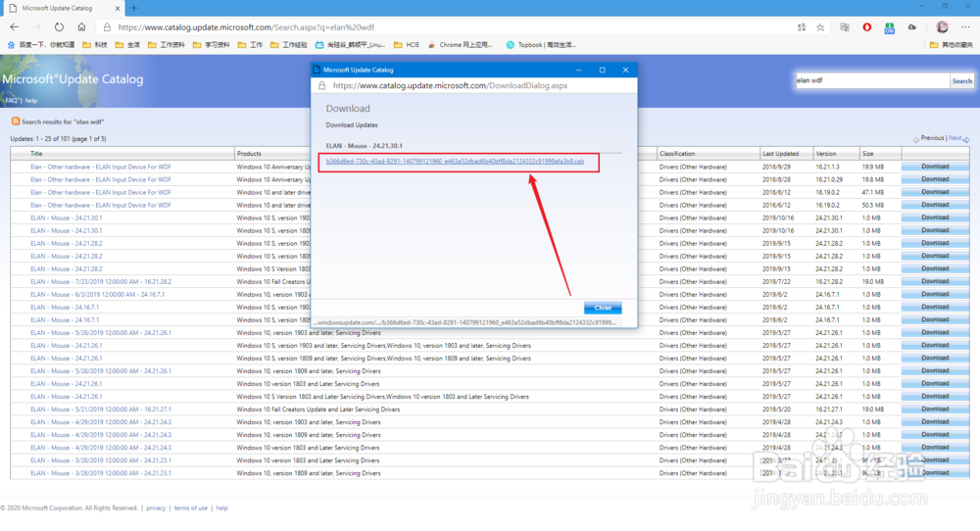The width and height of the screenshot is (980, 531).
Task: Open the Topbook bookmark
Action: [x=541, y=45]
